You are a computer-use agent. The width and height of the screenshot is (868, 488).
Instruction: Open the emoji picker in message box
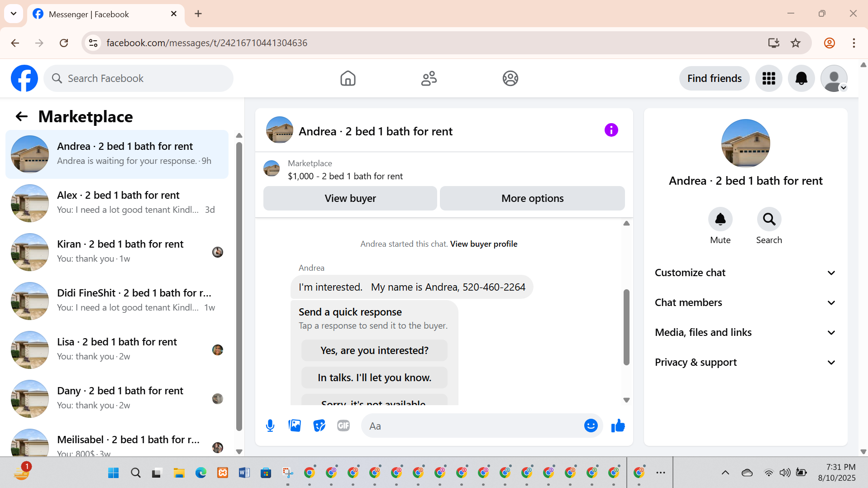591,426
